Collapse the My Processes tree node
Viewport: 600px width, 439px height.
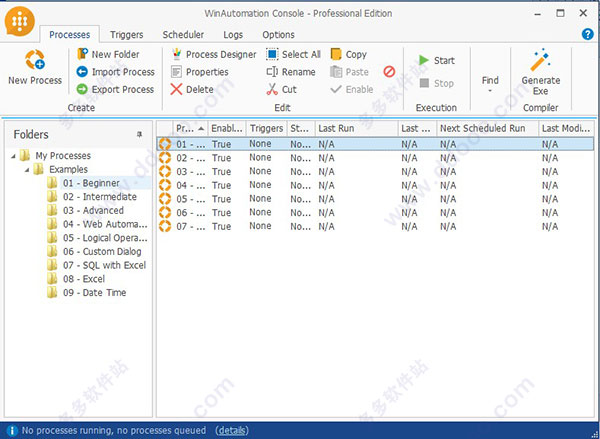[x=13, y=156]
